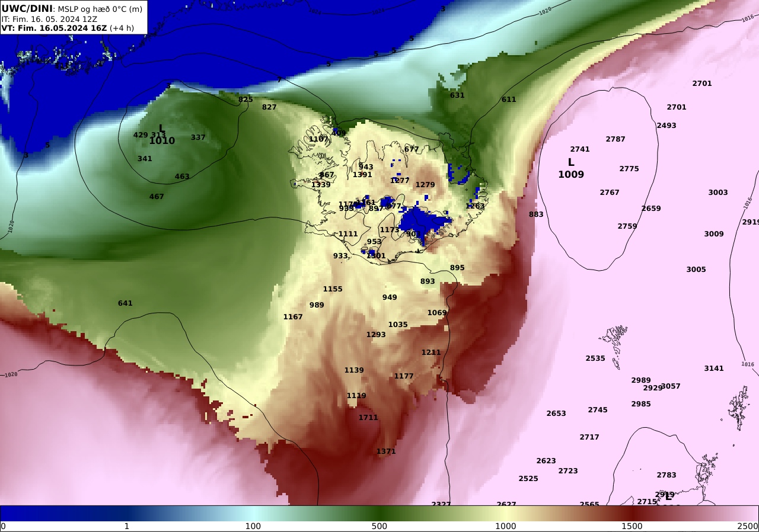This screenshot has width=759, height=532.
Task: Click the 1177 value
Action: pyautogui.click(x=404, y=376)
